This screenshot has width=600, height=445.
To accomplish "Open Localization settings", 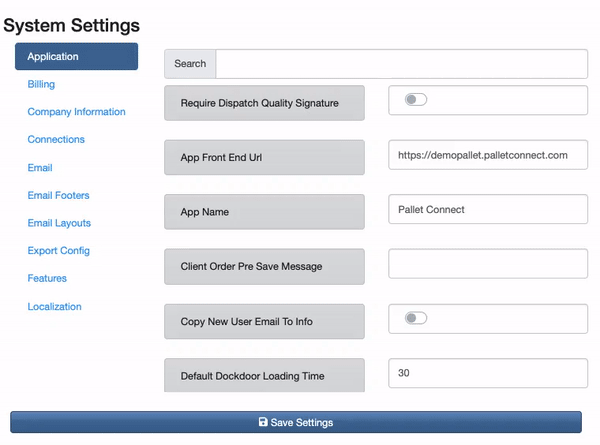I will coord(54,306).
